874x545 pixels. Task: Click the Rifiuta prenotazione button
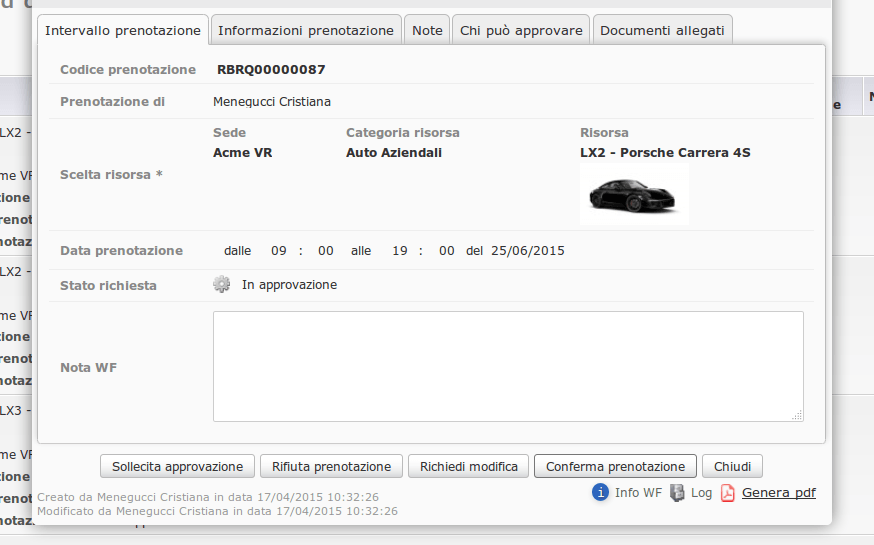(x=332, y=466)
